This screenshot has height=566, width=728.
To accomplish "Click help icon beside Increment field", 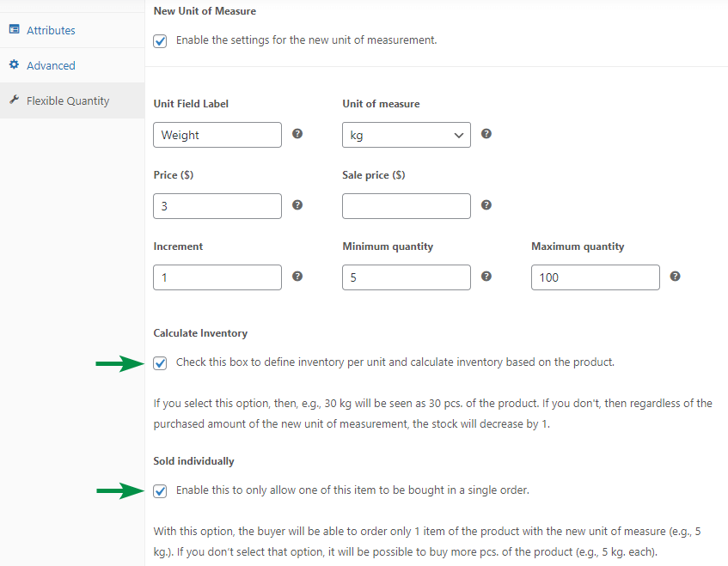I will [297, 277].
